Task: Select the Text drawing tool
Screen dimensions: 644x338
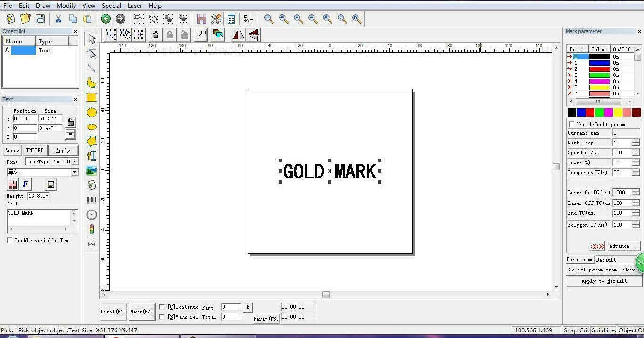Action: 91,156
